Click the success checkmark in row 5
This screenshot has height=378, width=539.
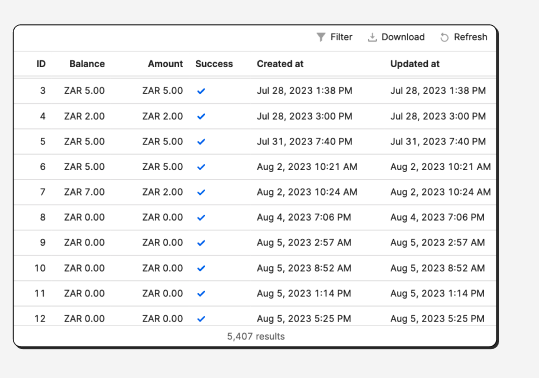201,142
